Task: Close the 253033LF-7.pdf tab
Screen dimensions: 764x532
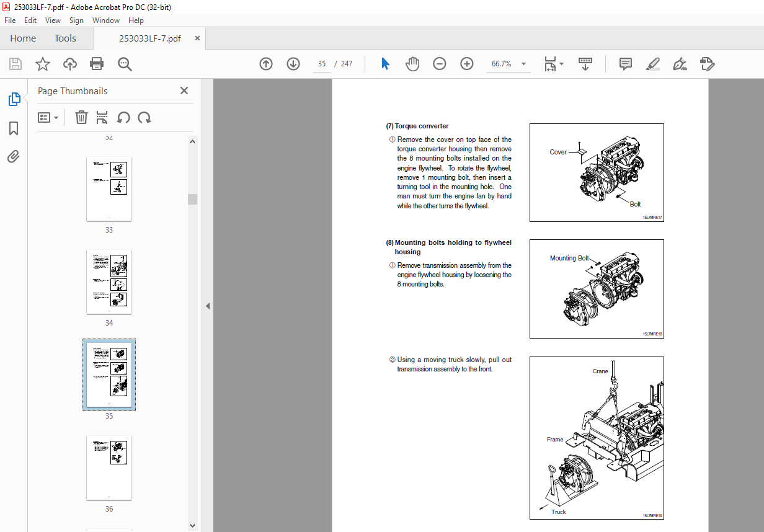Action: tap(197, 38)
